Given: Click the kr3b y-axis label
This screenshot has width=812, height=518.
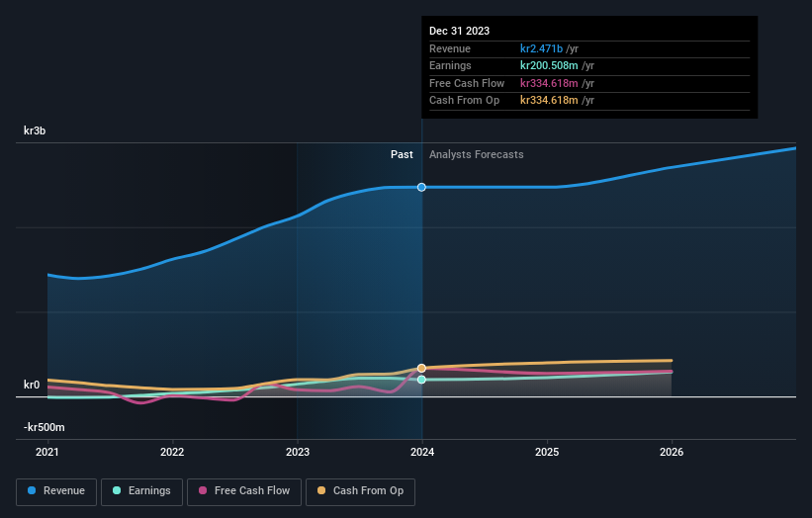Looking at the screenshot, I should click(35, 130).
